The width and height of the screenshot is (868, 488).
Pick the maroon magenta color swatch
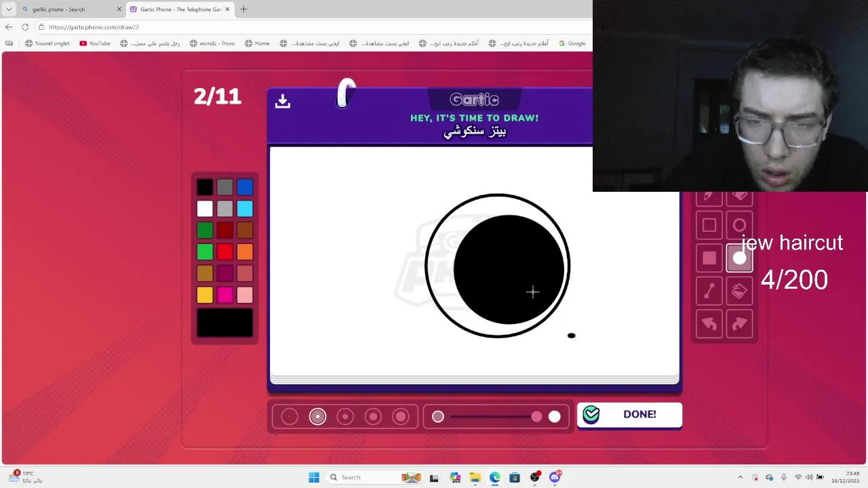click(225, 273)
